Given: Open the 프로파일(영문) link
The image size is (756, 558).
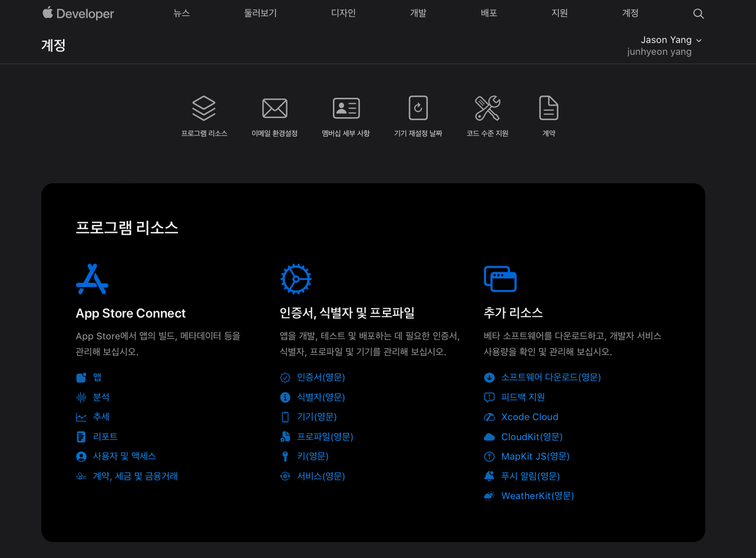Looking at the screenshot, I should point(325,437).
